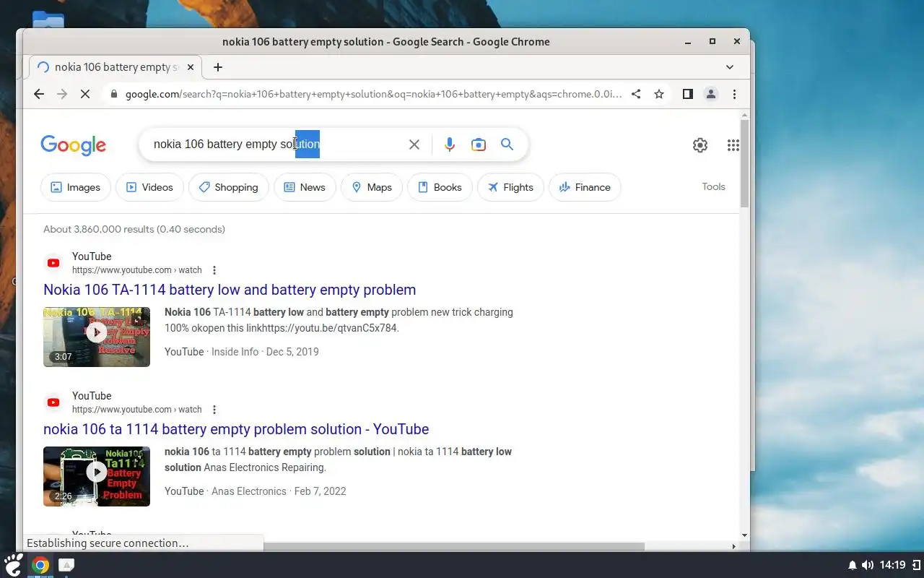The width and height of the screenshot is (924, 578).
Task: Click the address bar URL
Action: click(372, 94)
